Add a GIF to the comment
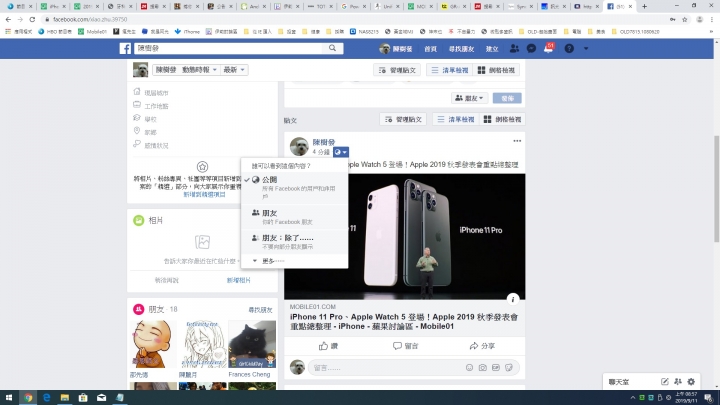The height and width of the screenshot is (405, 720). point(496,368)
